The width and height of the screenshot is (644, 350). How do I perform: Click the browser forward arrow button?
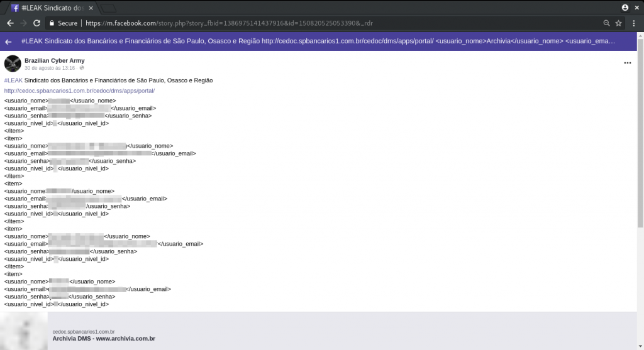point(23,23)
